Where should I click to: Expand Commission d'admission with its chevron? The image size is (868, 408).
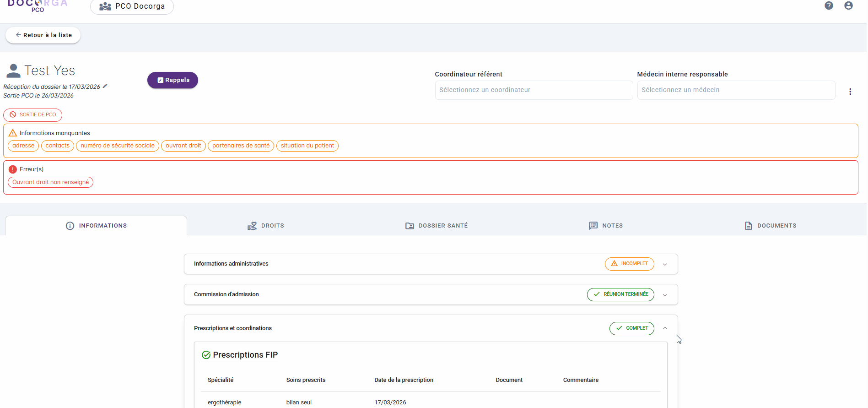(x=665, y=295)
